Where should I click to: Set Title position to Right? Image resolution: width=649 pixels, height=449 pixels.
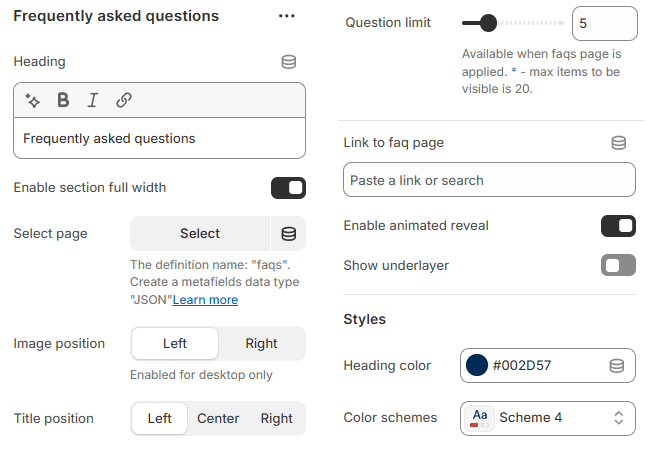coord(276,418)
